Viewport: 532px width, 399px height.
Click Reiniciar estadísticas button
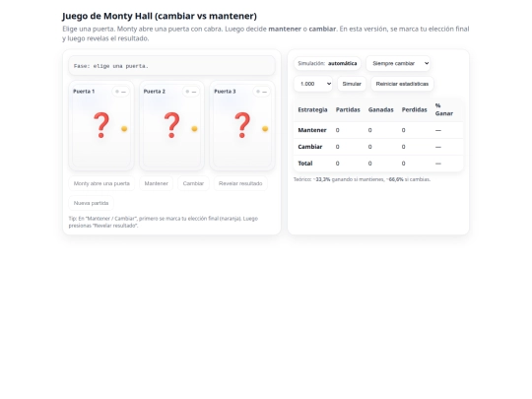(402, 84)
